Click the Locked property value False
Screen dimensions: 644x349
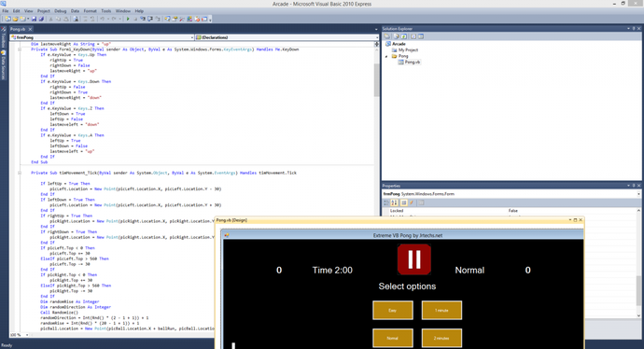click(x=513, y=211)
